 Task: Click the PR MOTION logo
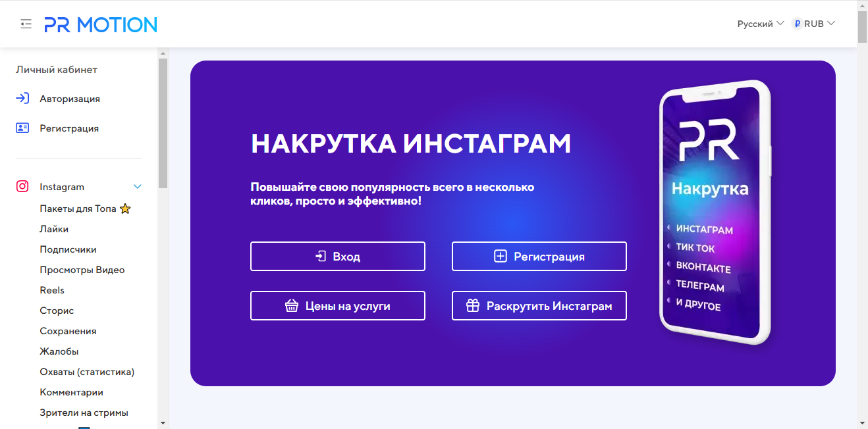[x=101, y=24]
